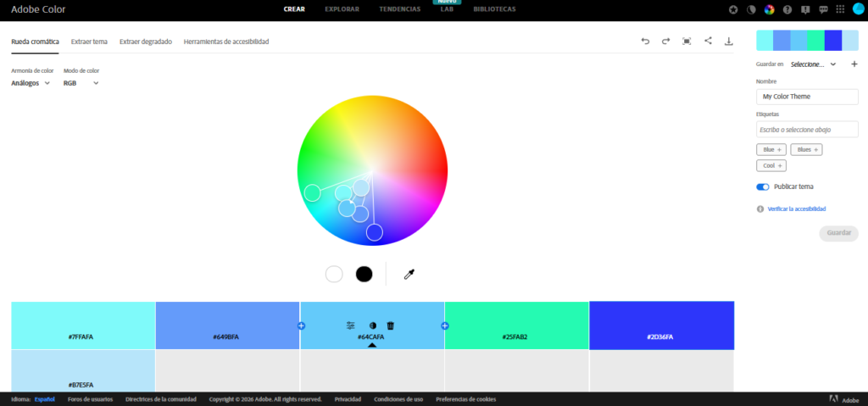This screenshot has height=406, width=868.
Task: Click the undo arrow icon
Action: [x=645, y=41]
